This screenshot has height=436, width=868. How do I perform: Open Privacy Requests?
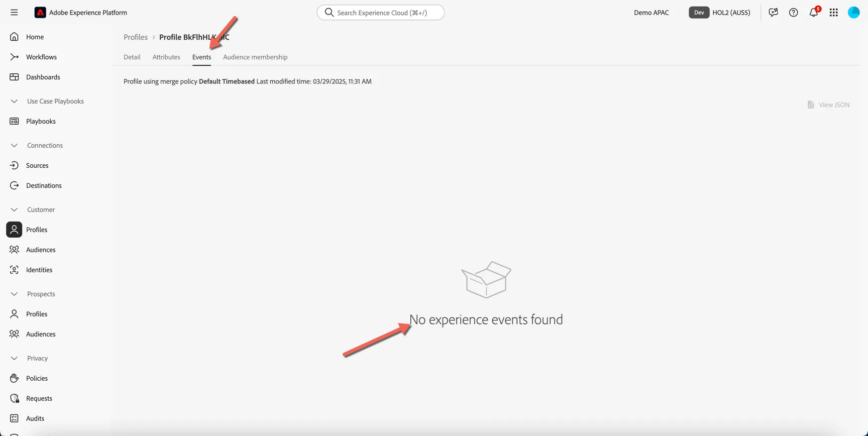(x=39, y=398)
